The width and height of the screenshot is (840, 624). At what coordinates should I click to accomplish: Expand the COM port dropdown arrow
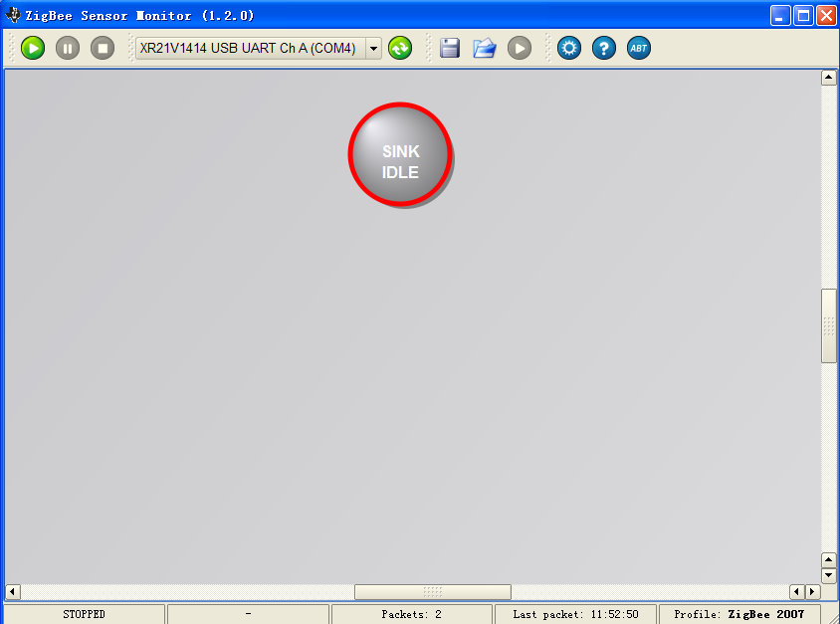point(373,48)
